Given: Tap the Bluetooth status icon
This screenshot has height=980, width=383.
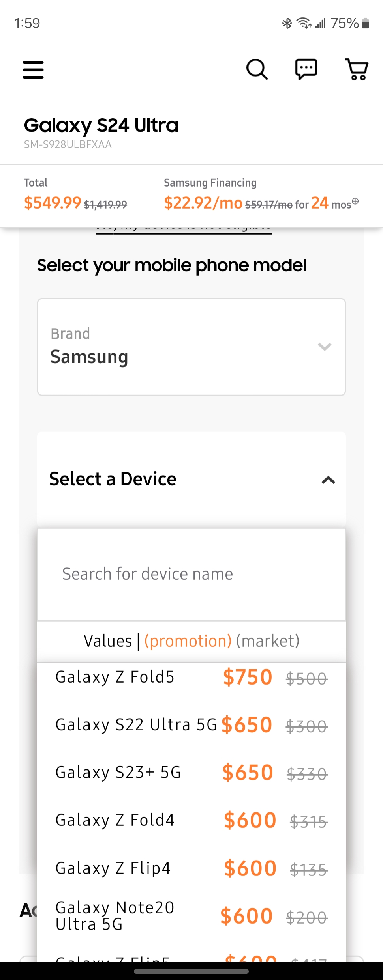Looking at the screenshot, I should point(287,23).
